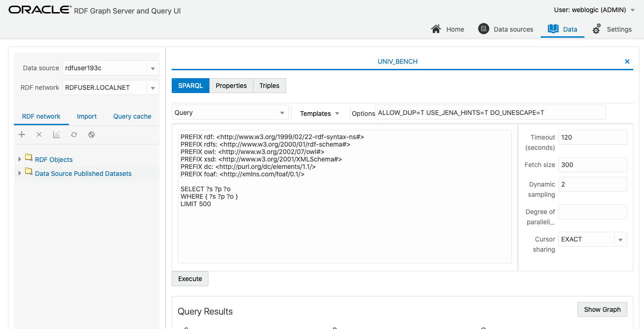The image size is (644, 329).
Task: Click the Degree of parallelism field
Action: pos(592,212)
